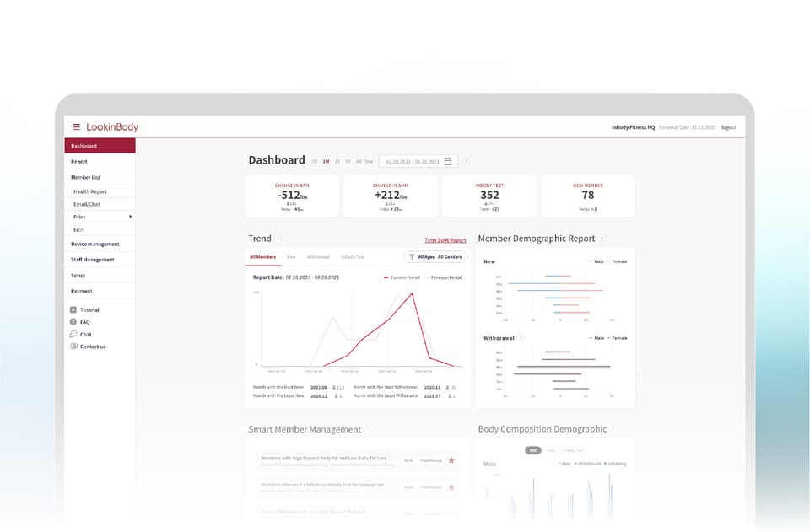Screen dimensions: 810x532
Task: Click the Current Period red legend swatch
Action: pos(387,277)
